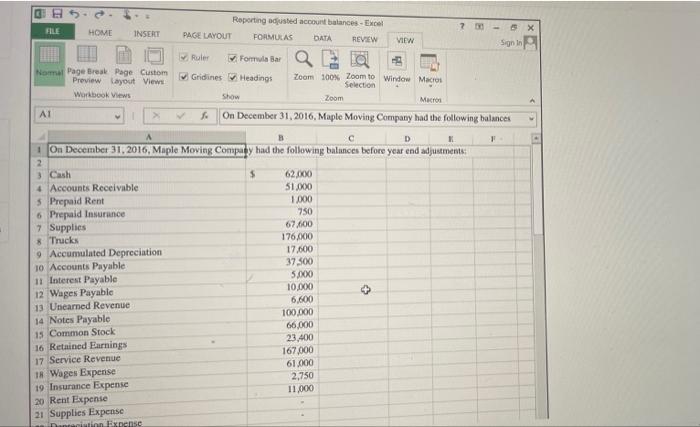Select column C header
700x427 pixels.
351,138
